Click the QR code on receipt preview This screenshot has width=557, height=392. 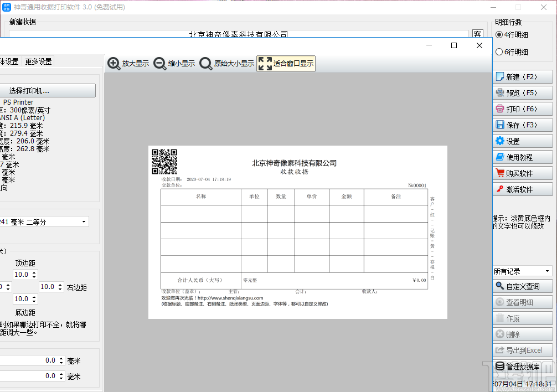click(x=164, y=162)
